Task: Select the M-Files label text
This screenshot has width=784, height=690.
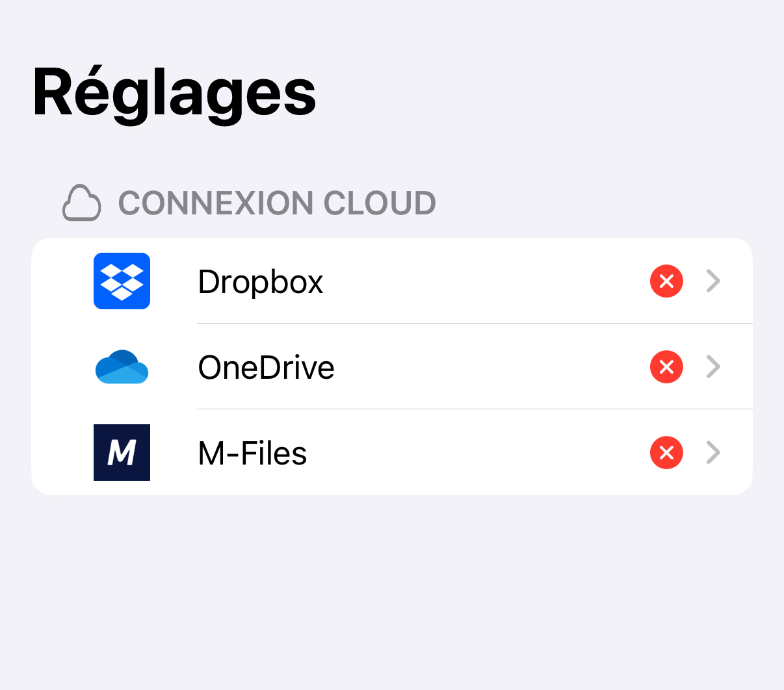Action: [252, 454]
